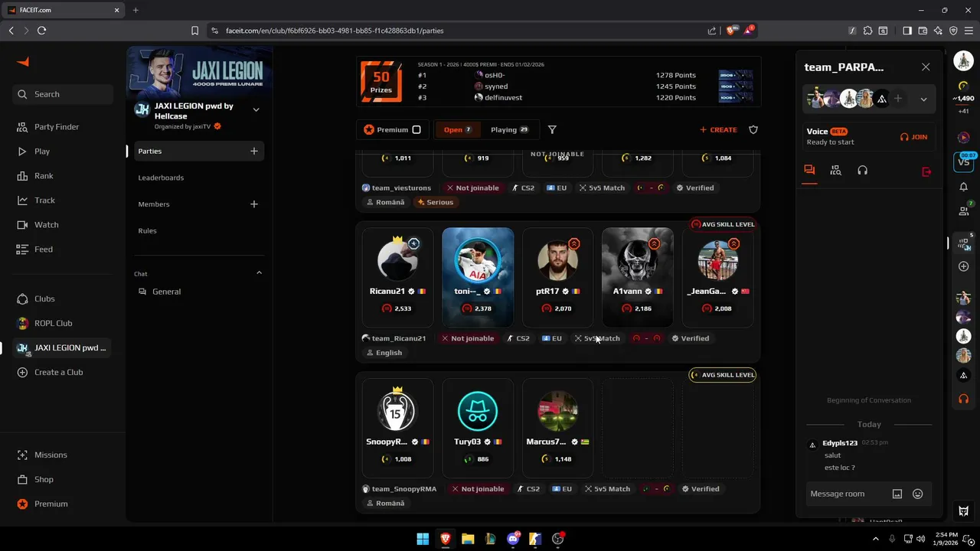Collapse the Chat section
This screenshot has width=980, height=551.
[259, 273]
